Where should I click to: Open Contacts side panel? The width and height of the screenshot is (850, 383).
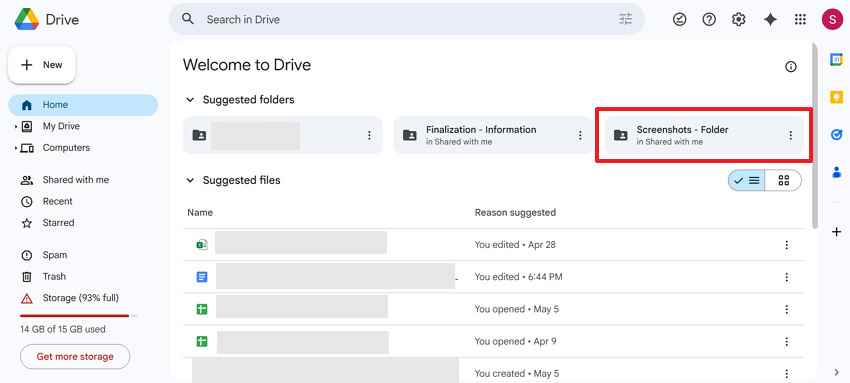[836, 172]
